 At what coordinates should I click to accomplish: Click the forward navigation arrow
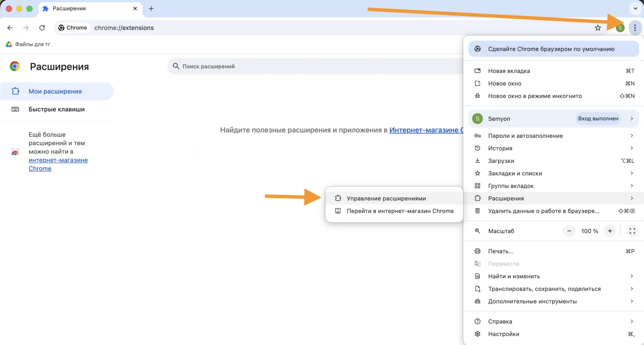coord(26,28)
